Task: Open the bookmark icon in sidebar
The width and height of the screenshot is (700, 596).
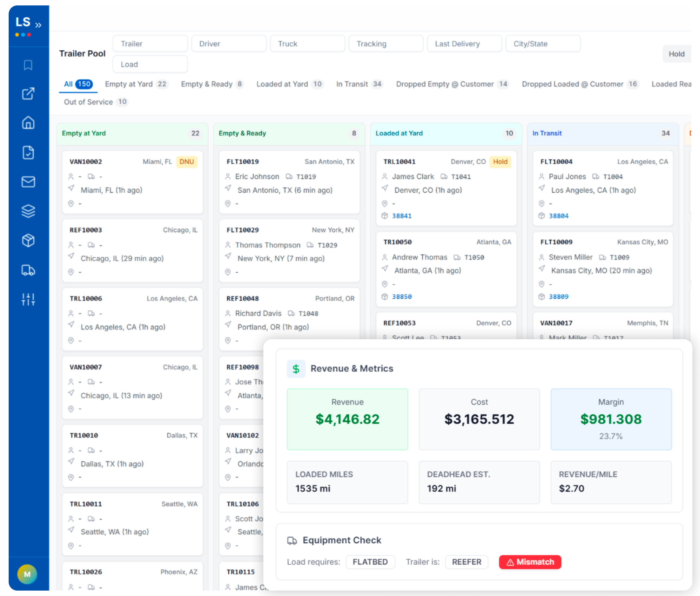Action: coord(28,65)
